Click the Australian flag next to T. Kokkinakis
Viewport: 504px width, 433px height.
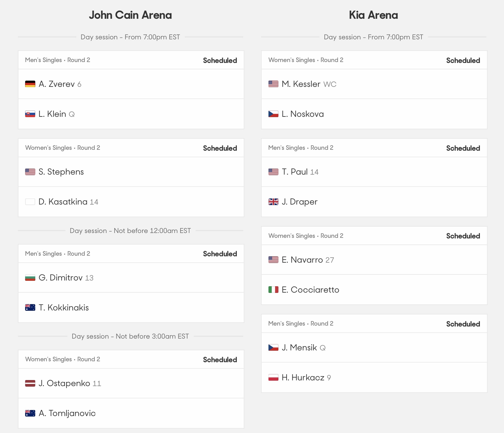point(30,308)
